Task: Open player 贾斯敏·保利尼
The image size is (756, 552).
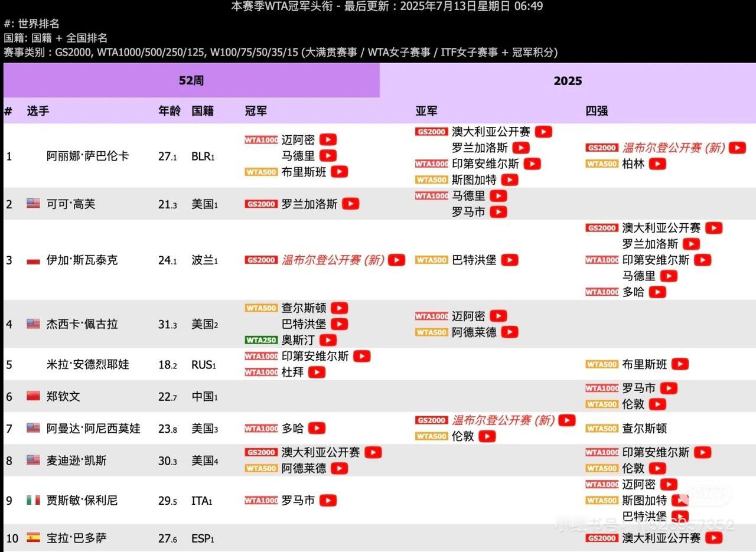Action: point(82,500)
